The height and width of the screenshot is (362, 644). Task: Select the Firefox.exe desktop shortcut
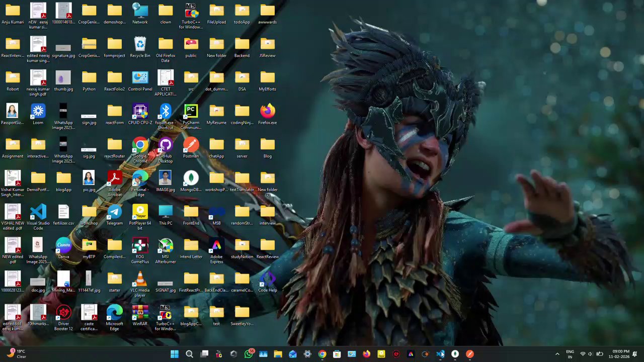point(267,114)
